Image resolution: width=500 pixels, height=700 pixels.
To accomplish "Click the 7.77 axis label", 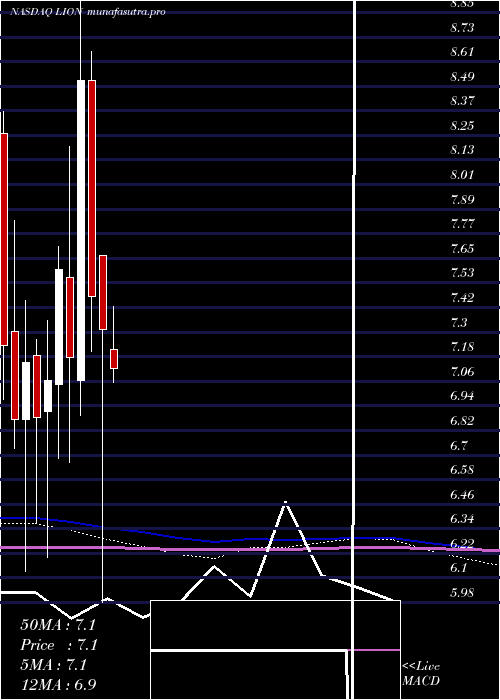I will point(462,224).
